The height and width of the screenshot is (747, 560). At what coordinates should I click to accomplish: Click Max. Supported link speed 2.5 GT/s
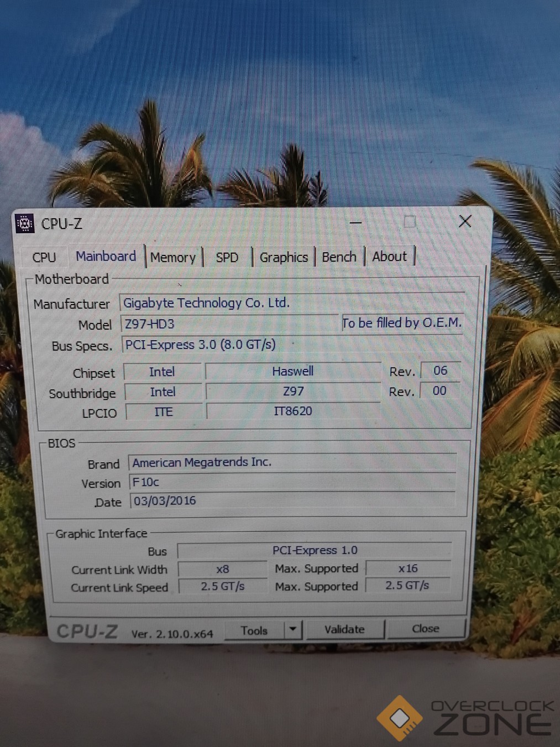(x=407, y=585)
